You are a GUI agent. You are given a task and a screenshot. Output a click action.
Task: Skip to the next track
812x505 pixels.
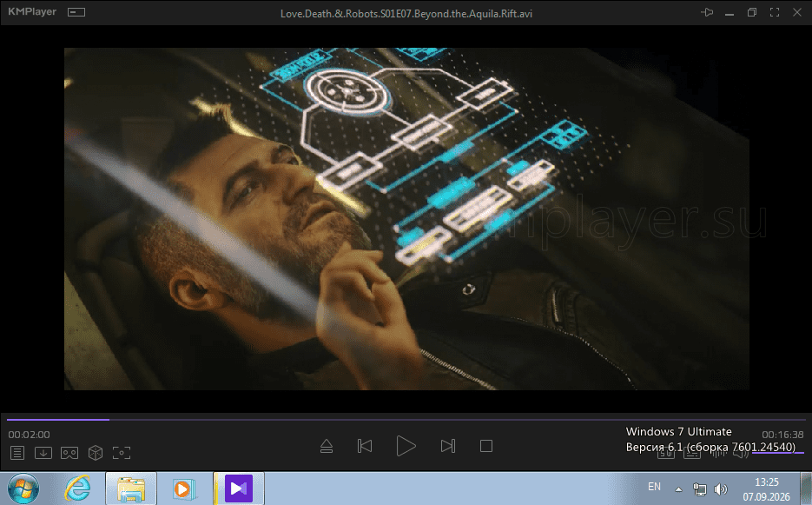coord(448,446)
